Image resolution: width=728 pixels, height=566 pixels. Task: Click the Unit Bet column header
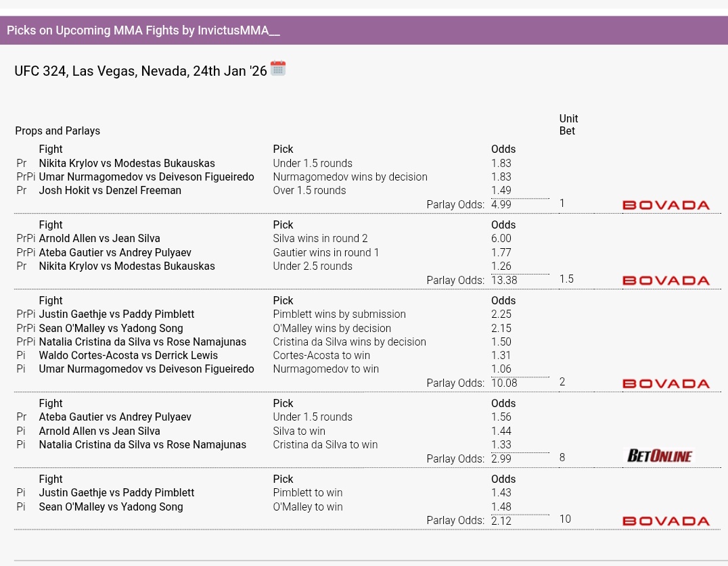pyautogui.click(x=568, y=125)
